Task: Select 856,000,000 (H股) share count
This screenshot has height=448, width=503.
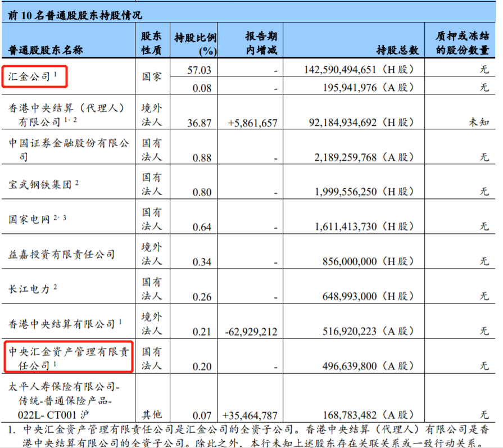Action: coord(368,261)
